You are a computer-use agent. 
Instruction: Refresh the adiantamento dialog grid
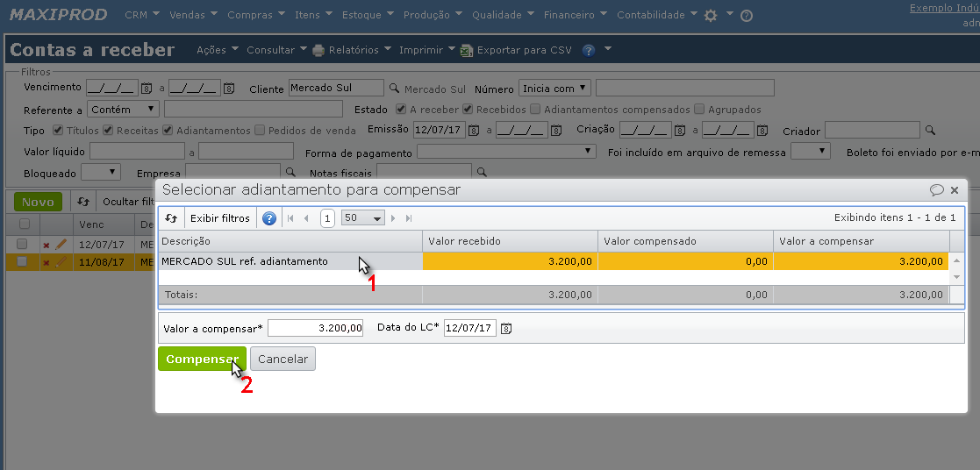tap(171, 218)
